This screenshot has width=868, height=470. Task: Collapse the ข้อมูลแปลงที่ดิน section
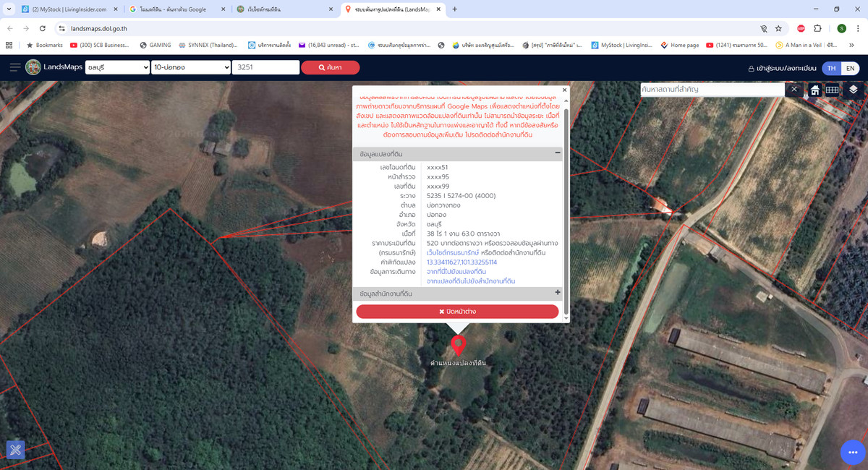coord(557,153)
